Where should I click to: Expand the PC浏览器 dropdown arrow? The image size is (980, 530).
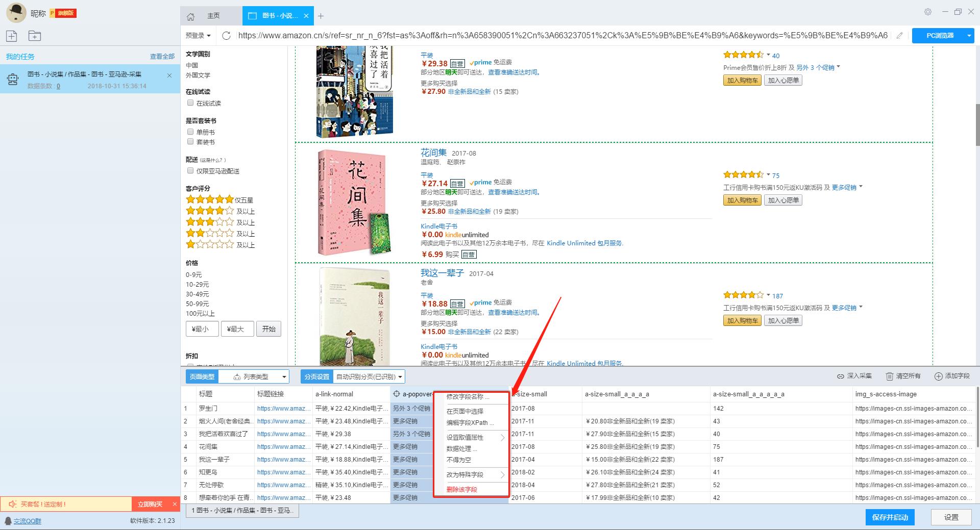(x=969, y=35)
